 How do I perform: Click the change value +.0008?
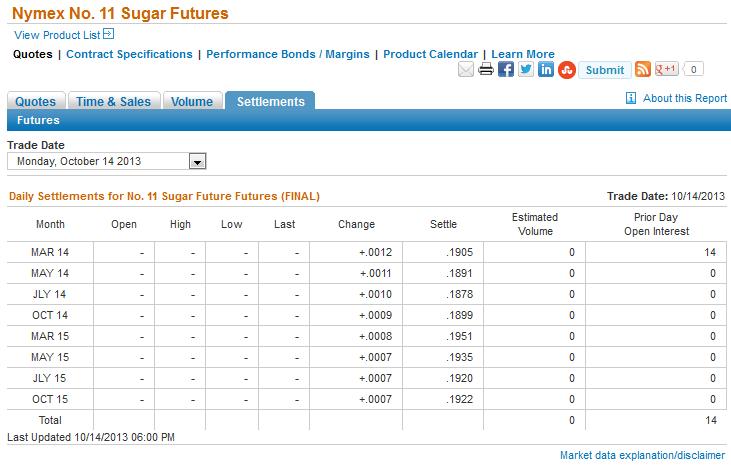[375, 336]
